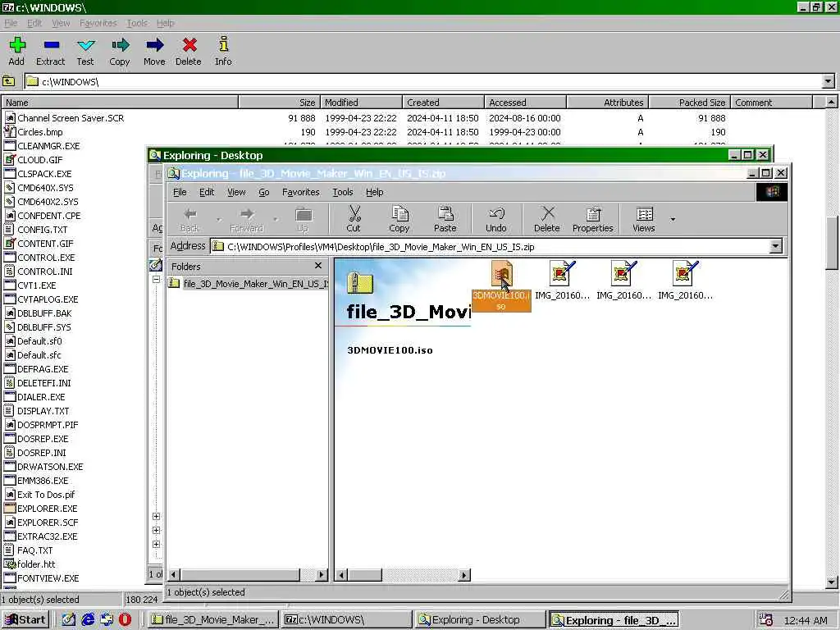Sort by Modified column in 7-Zip
The width and height of the screenshot is (840, 630).
pos(361,103)
